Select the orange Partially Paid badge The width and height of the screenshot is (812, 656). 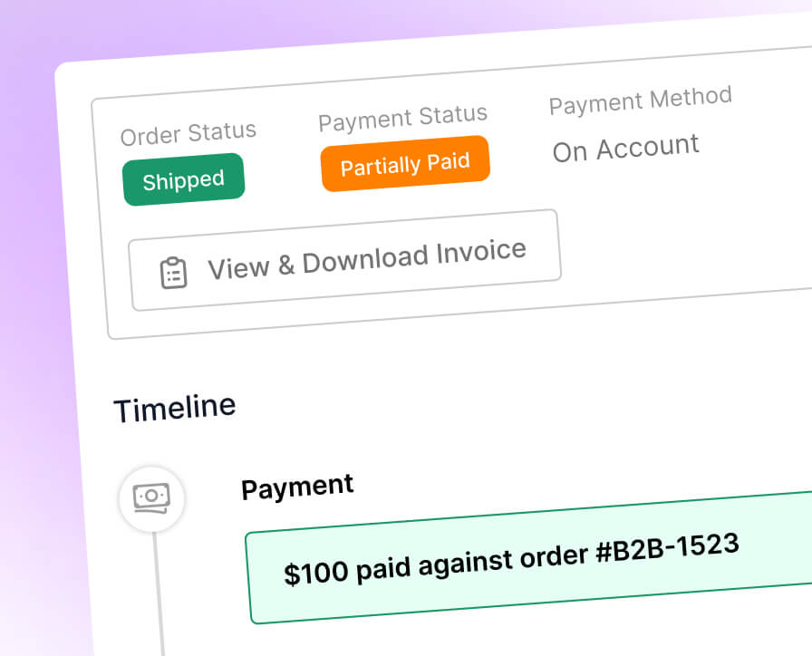click(405, 164)
